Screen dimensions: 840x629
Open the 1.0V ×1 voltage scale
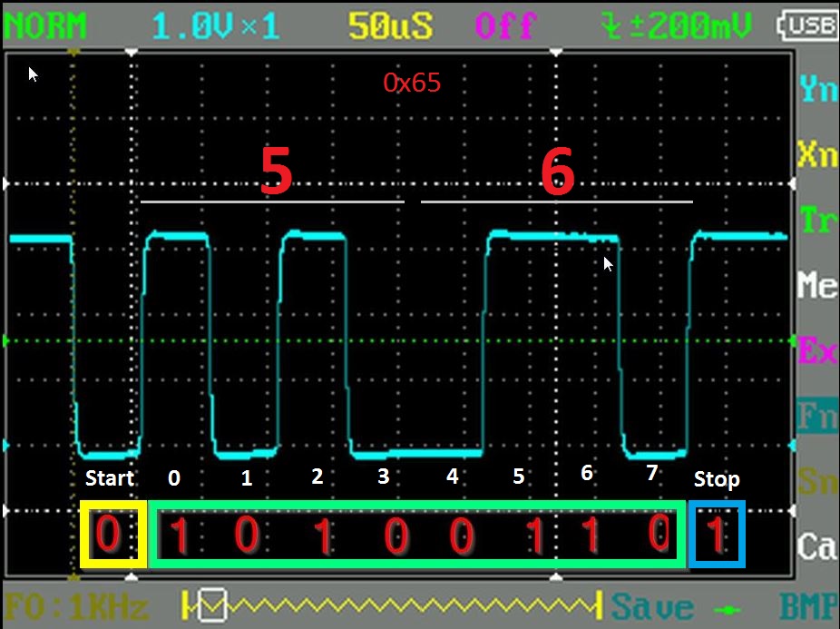[216, 26]
